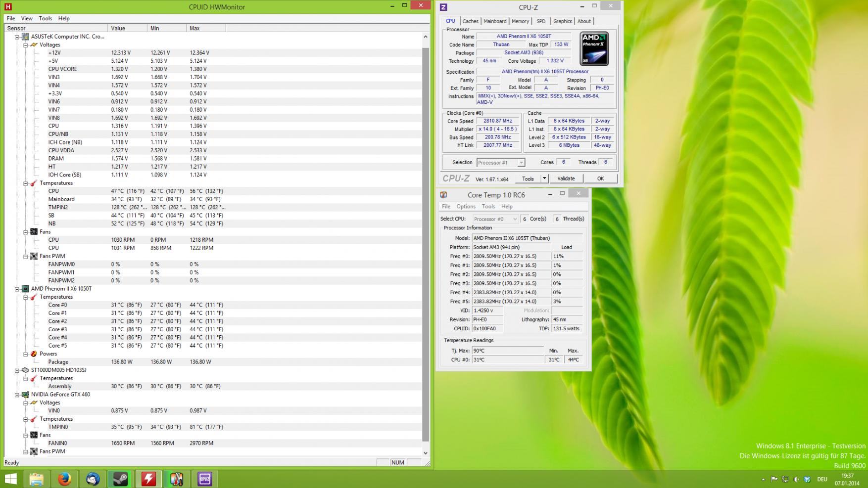Screen dimensions: 868x488
Task: Click the Core Temp title bar icon
Action: tap(444, 195)
